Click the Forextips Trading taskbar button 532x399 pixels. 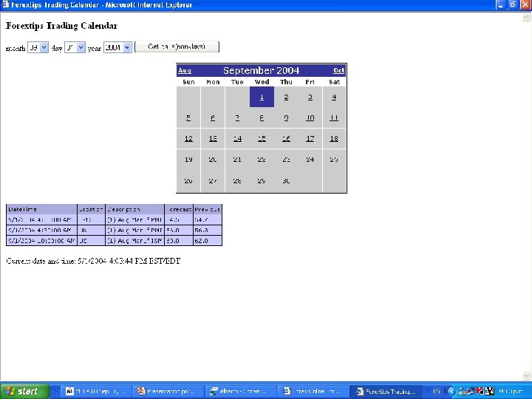pos(386,391)
